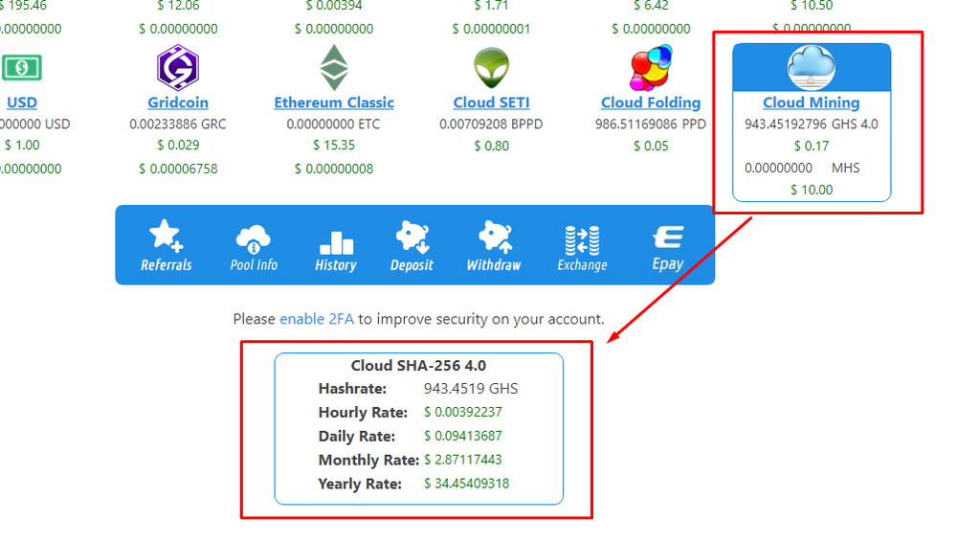The height and width of the screenshot is (543, 980).
Task: Select the $ 1.71 value above Cloud SETI
Action: [x=491, y=6]
